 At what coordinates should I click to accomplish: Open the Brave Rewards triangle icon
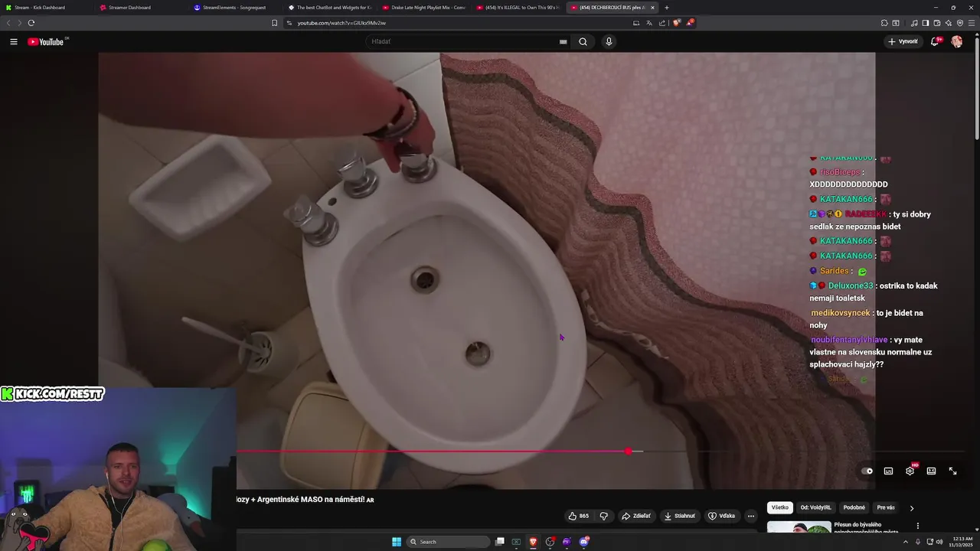pos(690,23)
